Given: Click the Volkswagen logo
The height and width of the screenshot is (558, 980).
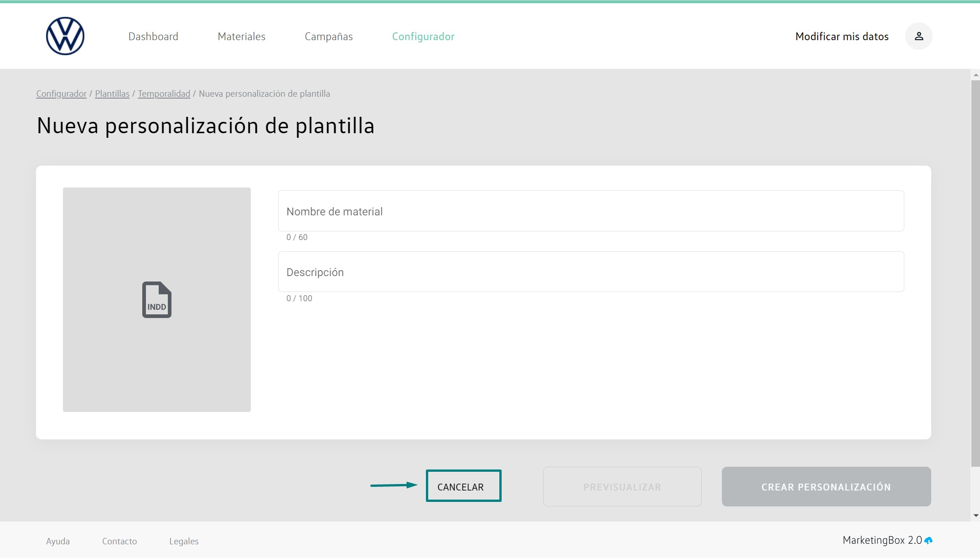Looking at the screenshot, I should click(x=65, y=36).
